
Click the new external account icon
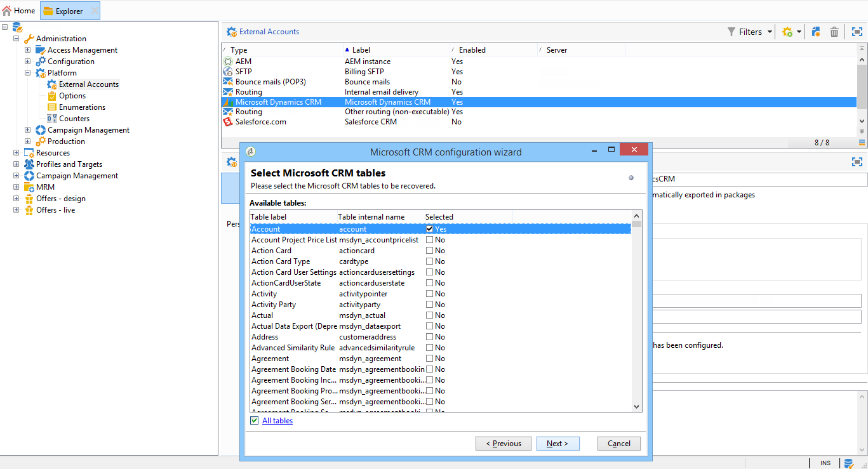tap(817, 32)
